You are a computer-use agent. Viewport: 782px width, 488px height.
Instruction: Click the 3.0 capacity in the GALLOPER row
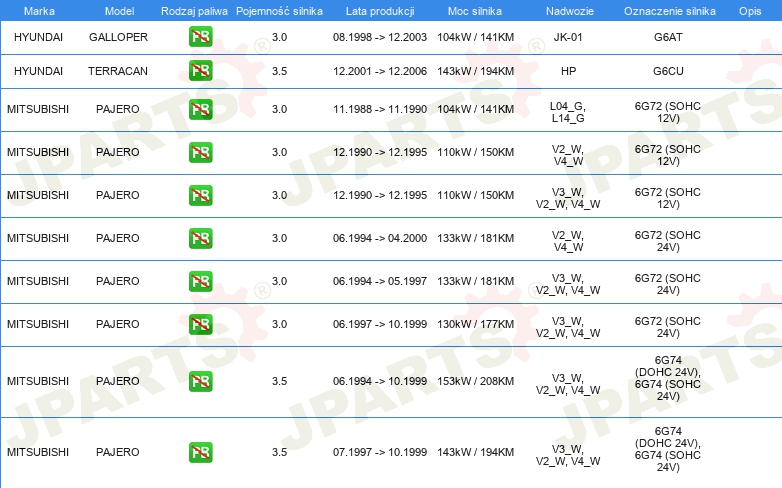pos(279,37)
